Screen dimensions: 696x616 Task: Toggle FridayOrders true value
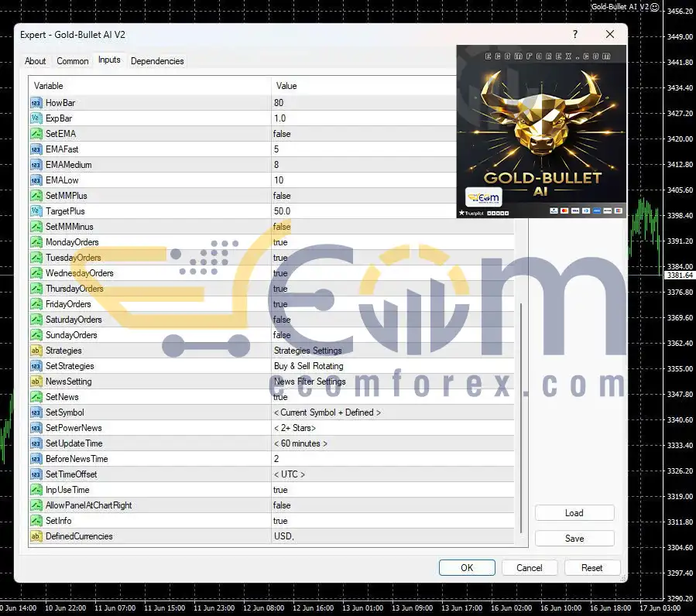(x=280, y=304)
